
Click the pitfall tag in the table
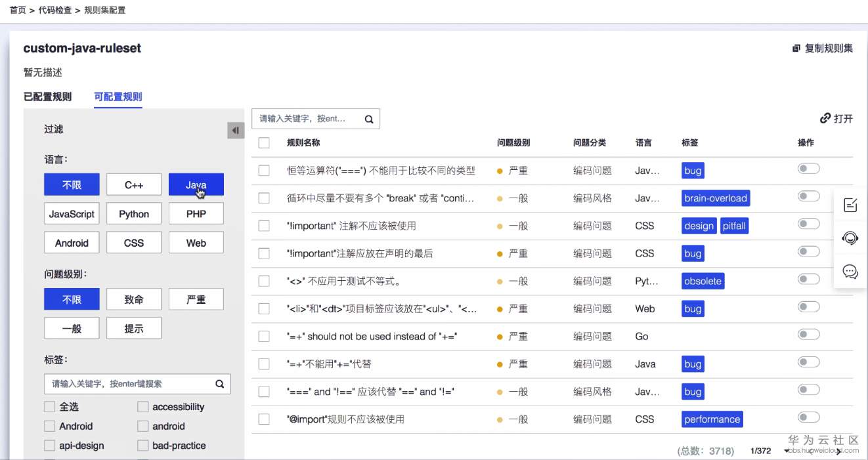coord(734,226)
